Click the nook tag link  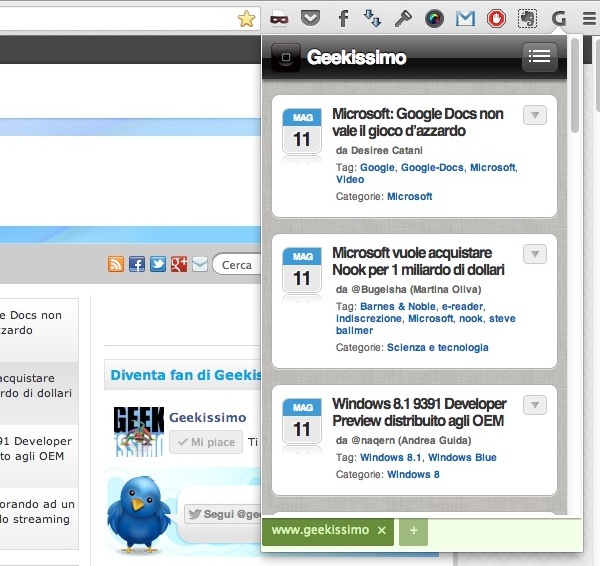tap(471, 318)
